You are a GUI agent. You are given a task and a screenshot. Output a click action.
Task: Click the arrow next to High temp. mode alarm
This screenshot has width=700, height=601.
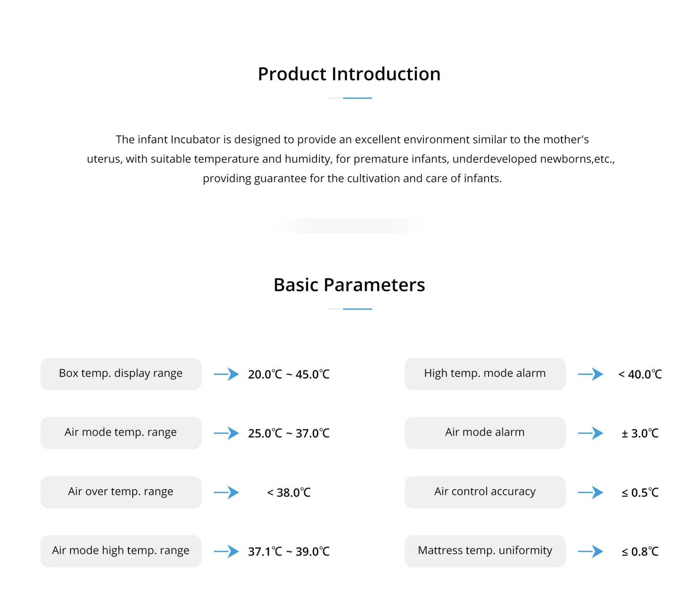(x=591, y=374)
